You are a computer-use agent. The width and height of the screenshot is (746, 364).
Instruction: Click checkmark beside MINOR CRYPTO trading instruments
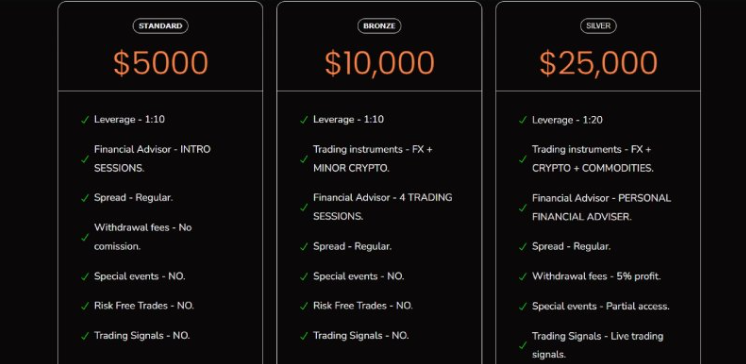pos(304,159)
